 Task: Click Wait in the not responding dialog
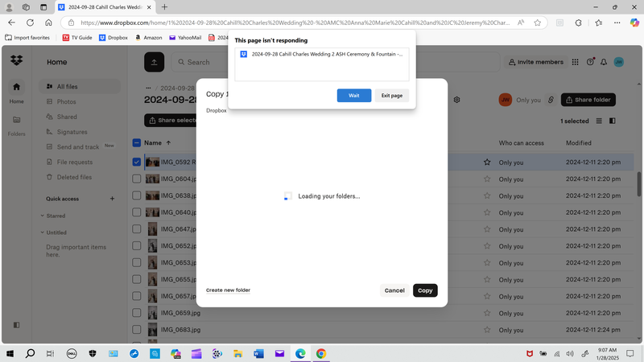coord(354,95)
